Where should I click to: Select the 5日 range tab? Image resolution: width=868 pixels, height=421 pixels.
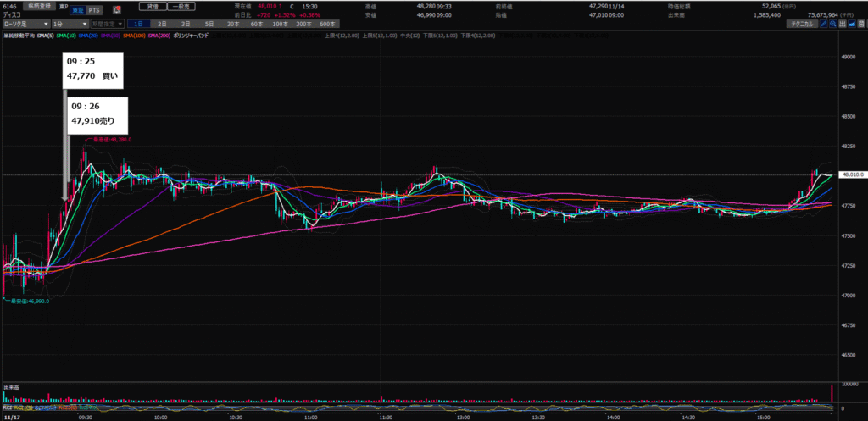click(x=209, y=25)
